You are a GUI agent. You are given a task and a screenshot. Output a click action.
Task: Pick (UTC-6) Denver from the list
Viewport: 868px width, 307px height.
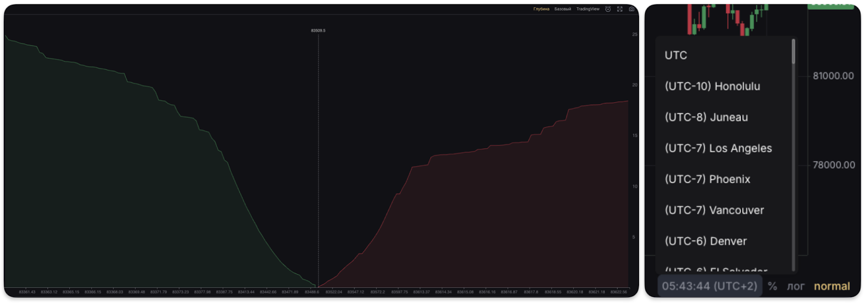706,241
